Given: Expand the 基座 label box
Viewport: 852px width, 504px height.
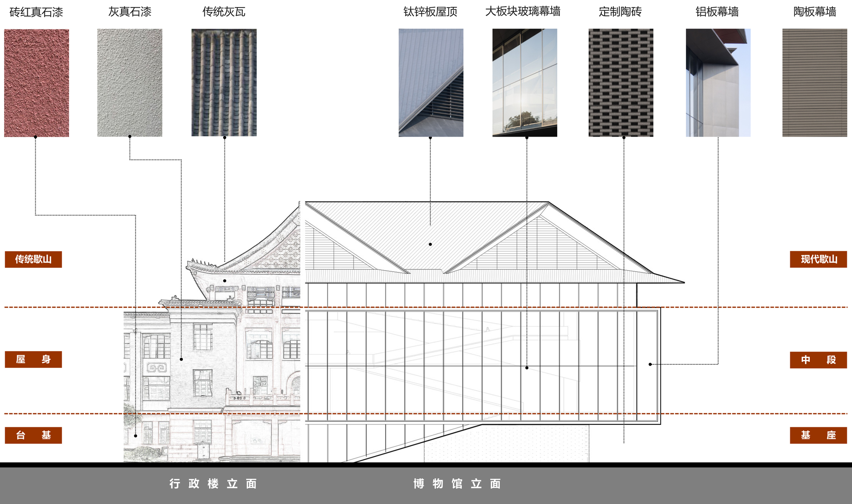Looking at the screenshot, I should point(818,435).
